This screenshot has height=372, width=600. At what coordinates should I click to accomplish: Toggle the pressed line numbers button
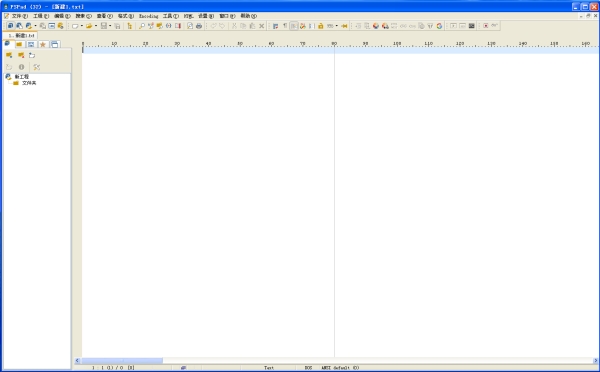coord(294,26)
